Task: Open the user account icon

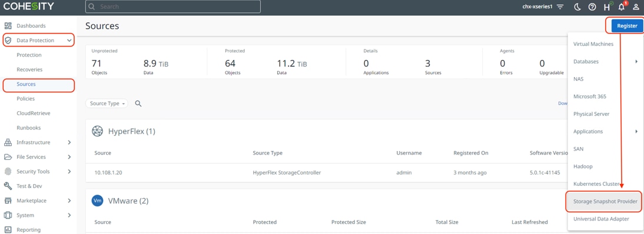Action: coord(636,7)
